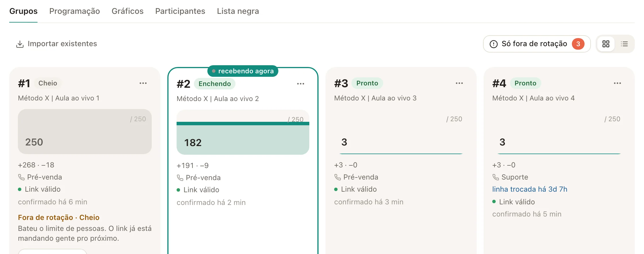Image resolution: width=644 pixels, height=254 pixels.
Task: Click the phone icon for Pré-venda in group #2
Action: [180, 178]
